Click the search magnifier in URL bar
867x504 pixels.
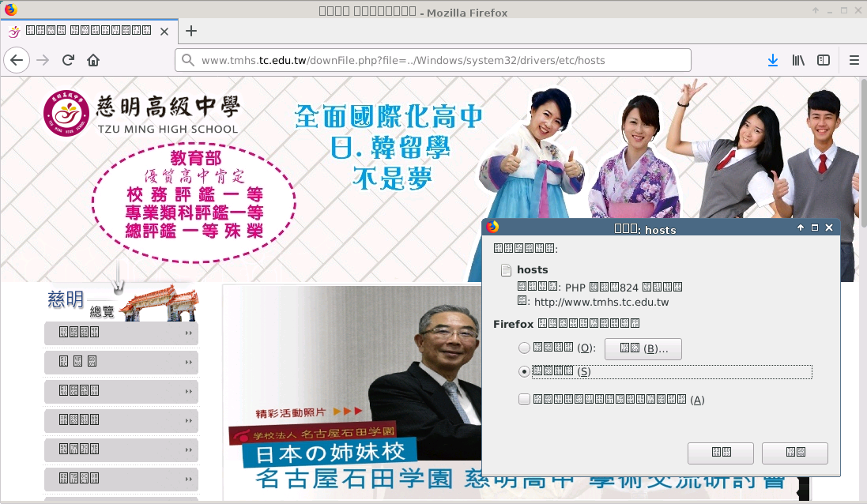(188, 60)
